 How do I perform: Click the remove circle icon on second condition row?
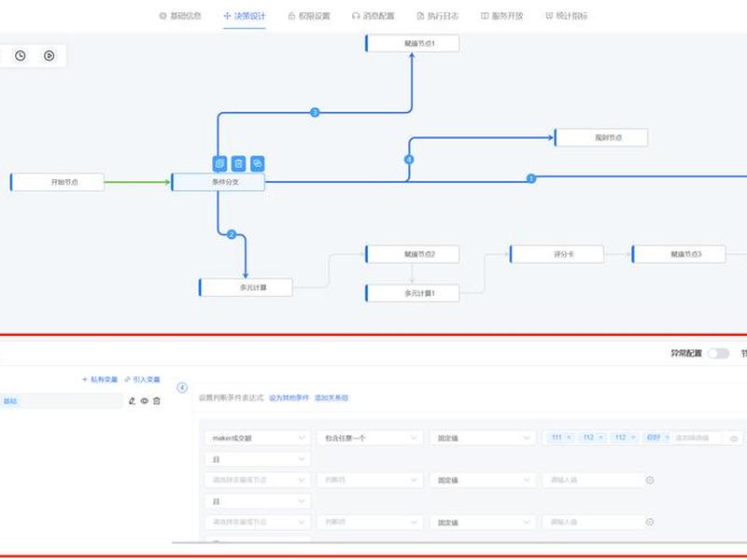click(x=649, y=480)
